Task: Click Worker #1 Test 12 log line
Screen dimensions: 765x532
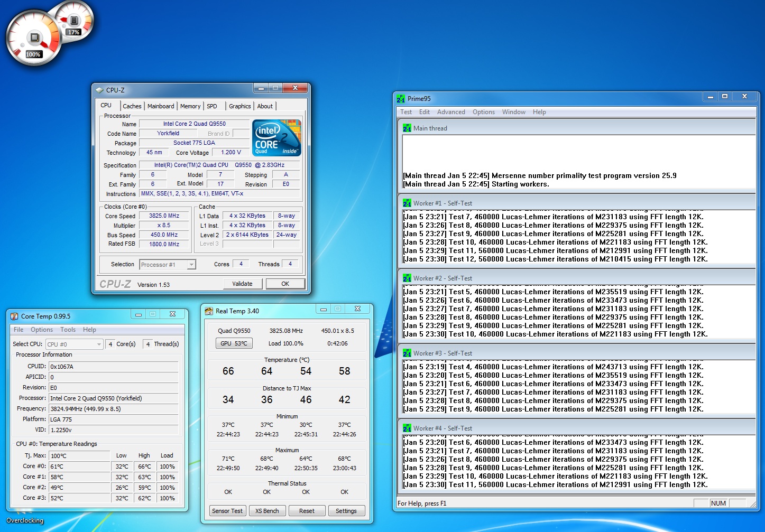Action: (x=555, y=259)
